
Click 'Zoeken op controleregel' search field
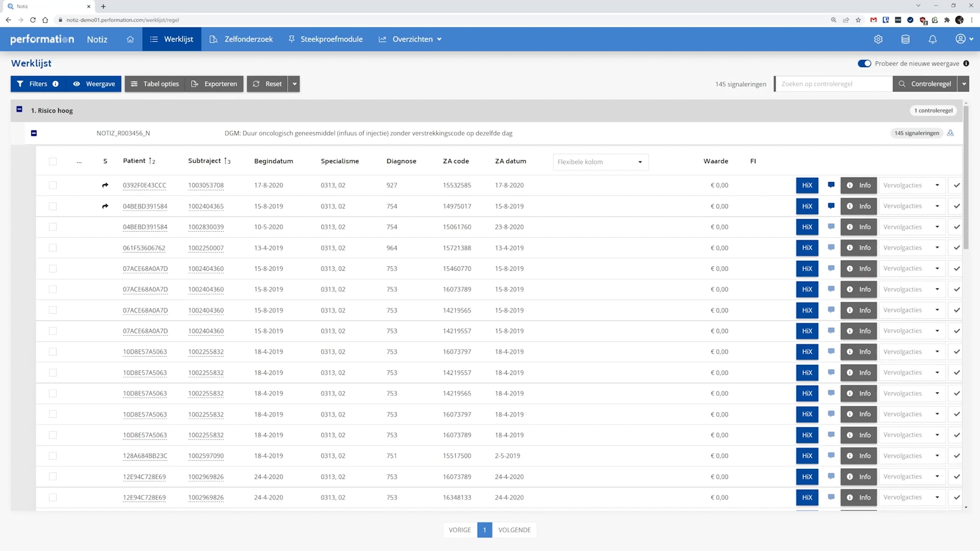(834, 84)
